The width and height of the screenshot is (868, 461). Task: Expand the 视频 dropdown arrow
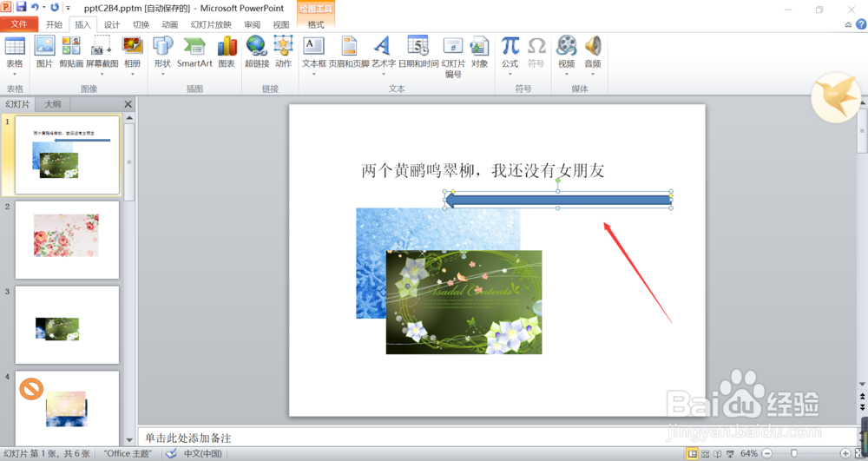click(x=566, y=74)
